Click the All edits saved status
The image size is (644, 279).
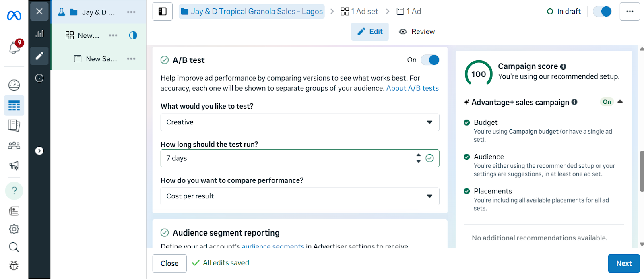(221, 263)
